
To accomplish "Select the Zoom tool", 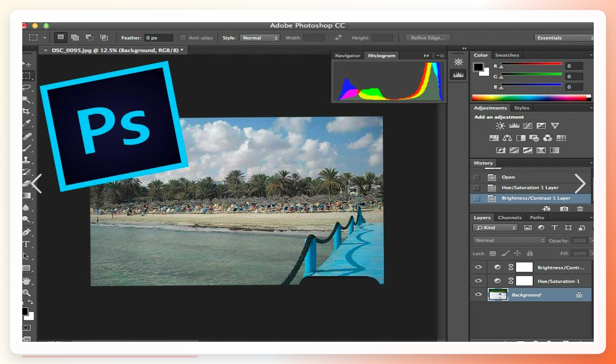I will point(26,293).
